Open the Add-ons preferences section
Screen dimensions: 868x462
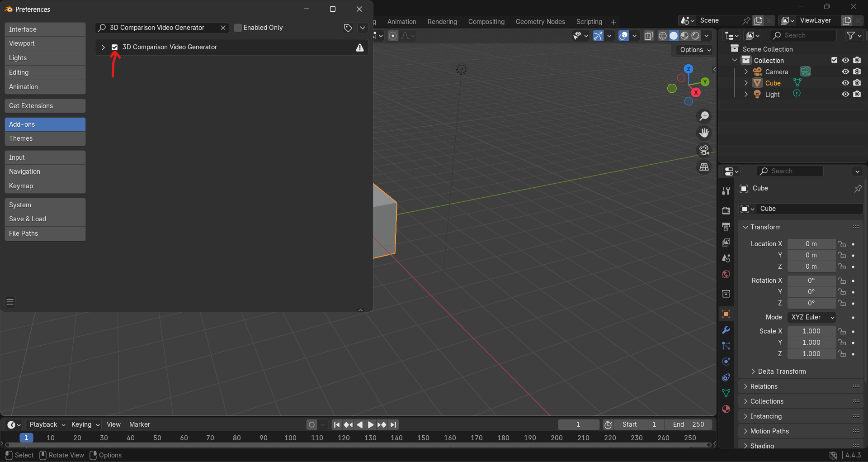coord(45,124)
